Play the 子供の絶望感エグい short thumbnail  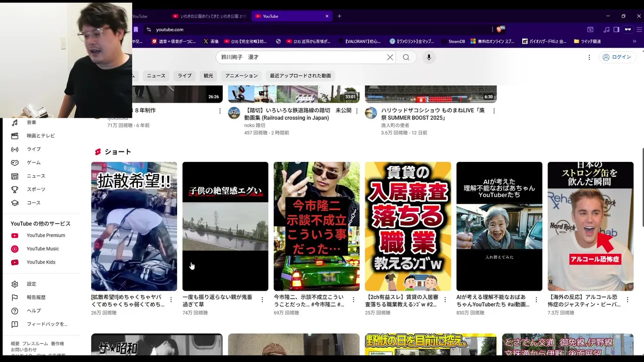[x=225, y=226]
